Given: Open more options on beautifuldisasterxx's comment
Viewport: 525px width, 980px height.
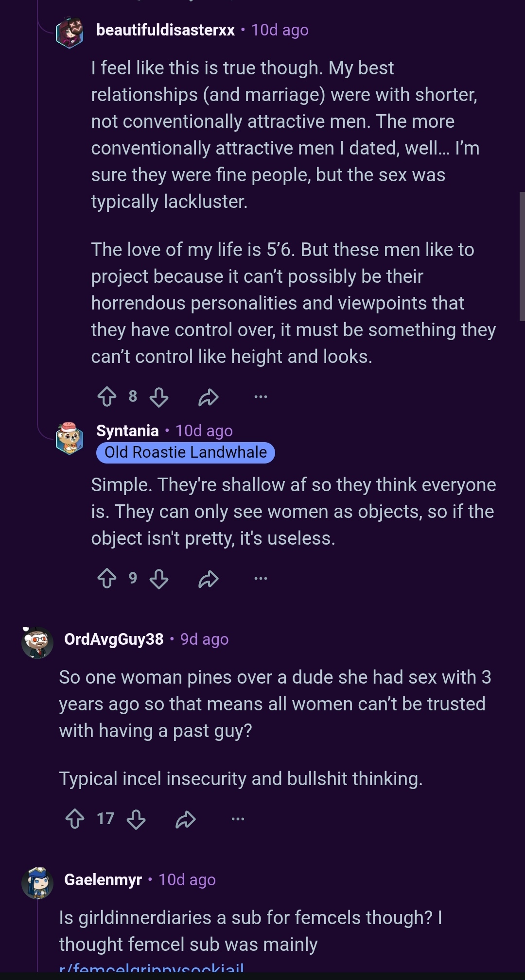Looking at the screenshot, I should 261,396.
